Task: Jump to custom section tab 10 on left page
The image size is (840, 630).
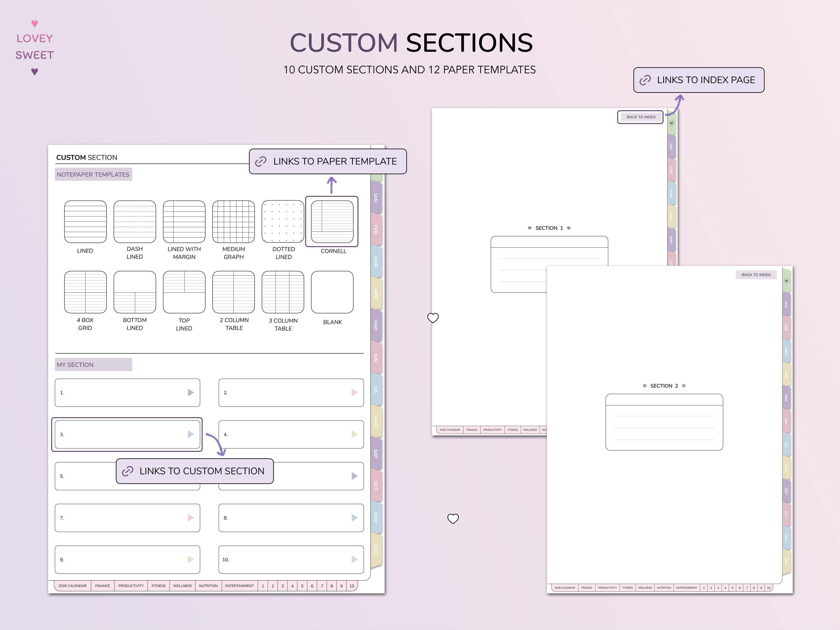Action: pyautogui.click(x=352, y=586)
